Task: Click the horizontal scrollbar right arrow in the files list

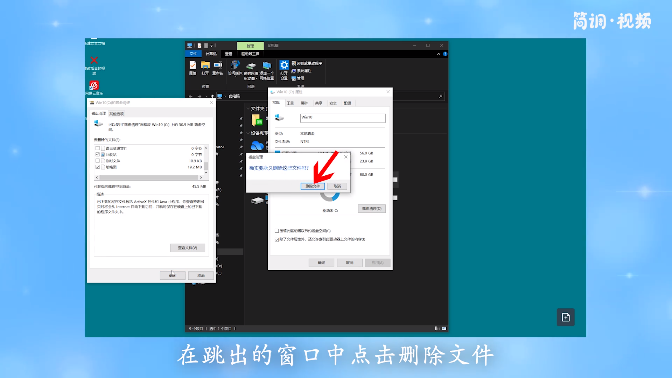Action: click(x=201, y=177)
